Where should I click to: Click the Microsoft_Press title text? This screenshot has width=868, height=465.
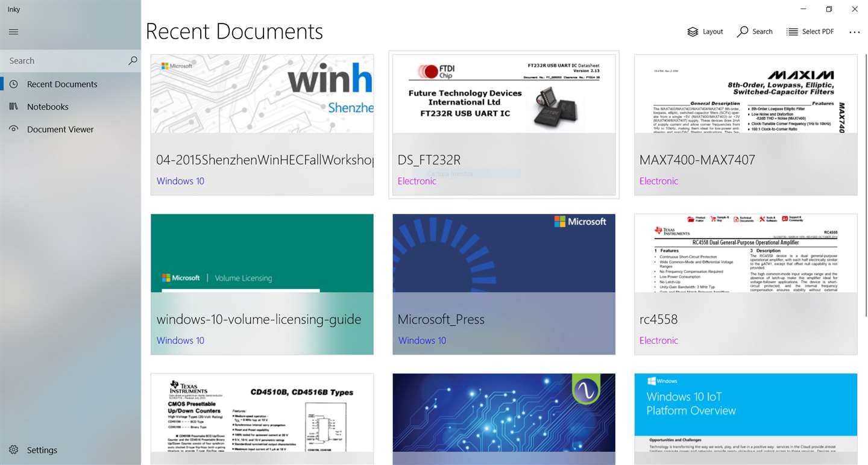point(441,320)
